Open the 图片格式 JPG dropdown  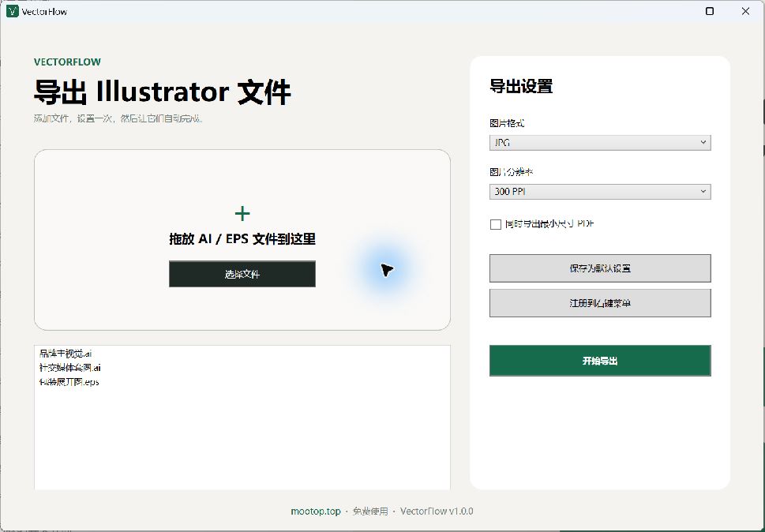(x=600, y=142)
